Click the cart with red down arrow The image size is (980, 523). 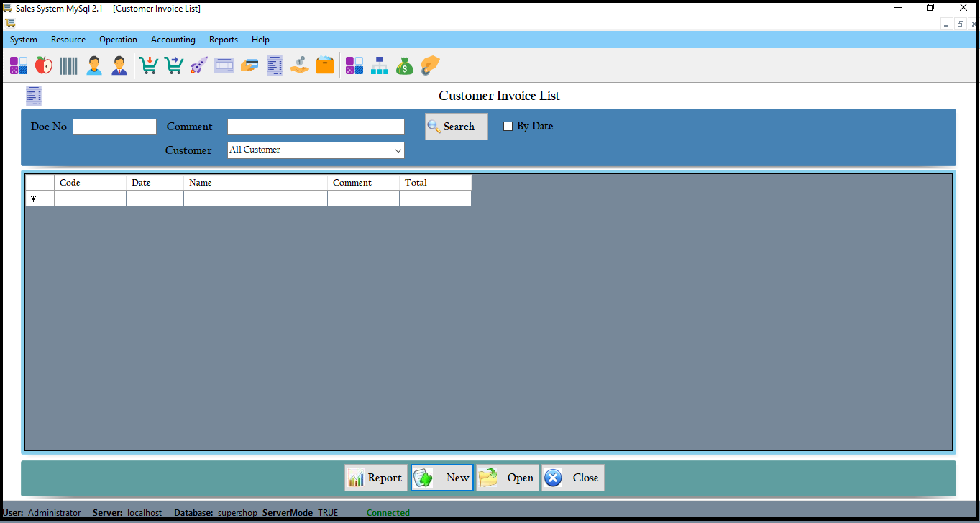[148, 65]
